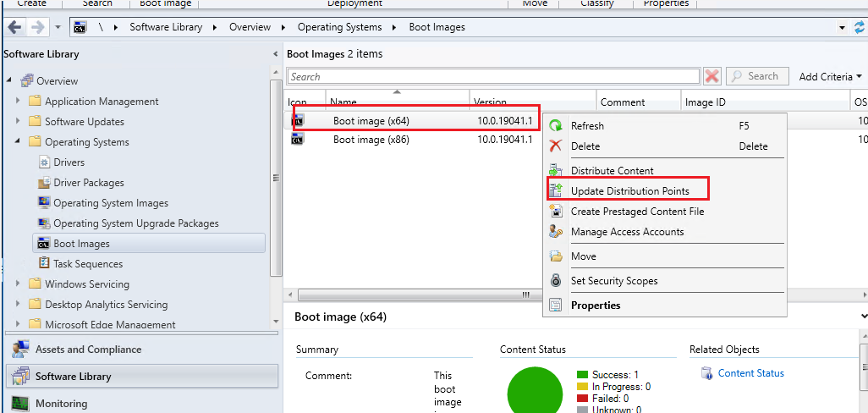Clear the search with red X button
This screenshot has width=868, height=413.
711,76
